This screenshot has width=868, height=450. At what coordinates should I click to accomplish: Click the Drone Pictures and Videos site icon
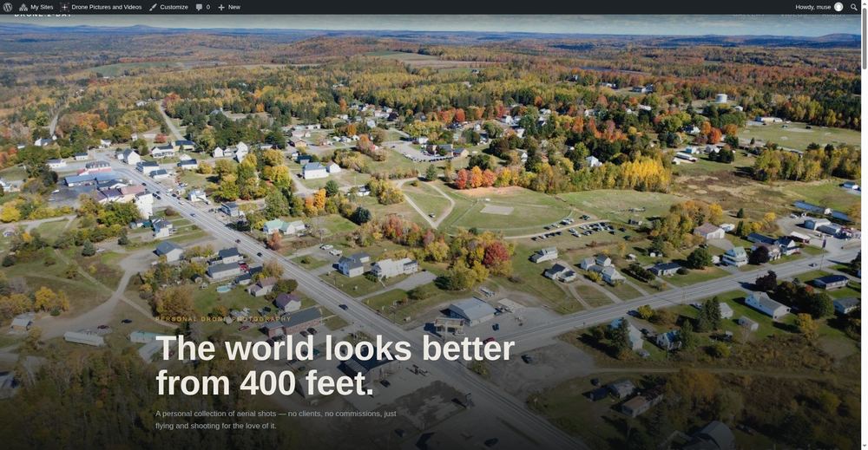pyautogui.click(x=64, y=7)
